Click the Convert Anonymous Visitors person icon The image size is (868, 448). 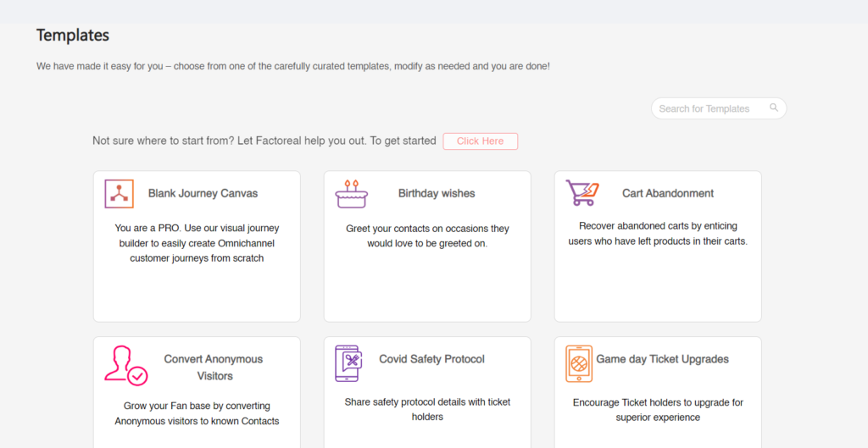125,364
